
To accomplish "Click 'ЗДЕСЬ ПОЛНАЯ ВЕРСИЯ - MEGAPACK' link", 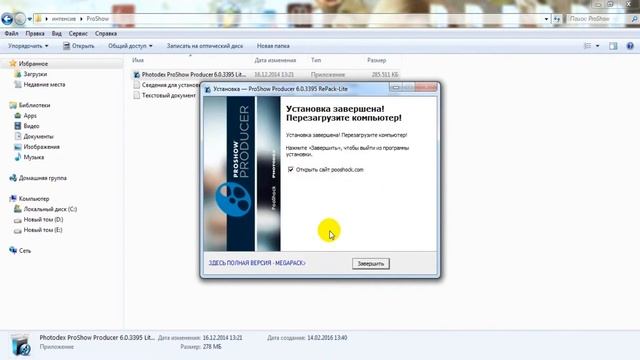I will tap(257, 263).
